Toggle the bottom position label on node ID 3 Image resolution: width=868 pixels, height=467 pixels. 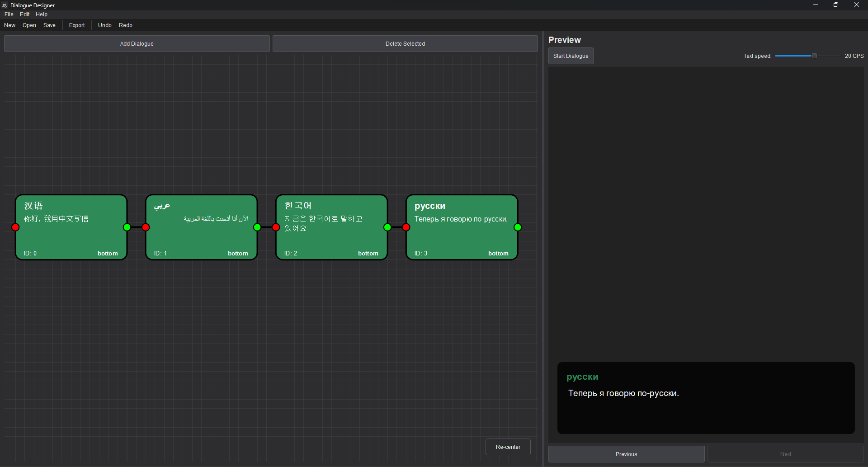[x=498, y=253]
